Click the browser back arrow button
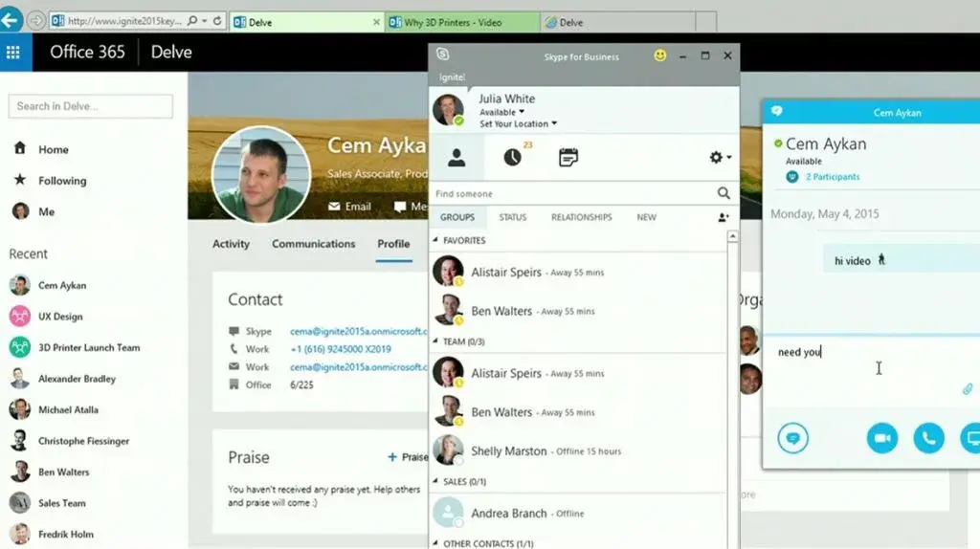The height and width of the screenshot is (549, 980). point(11,20)
